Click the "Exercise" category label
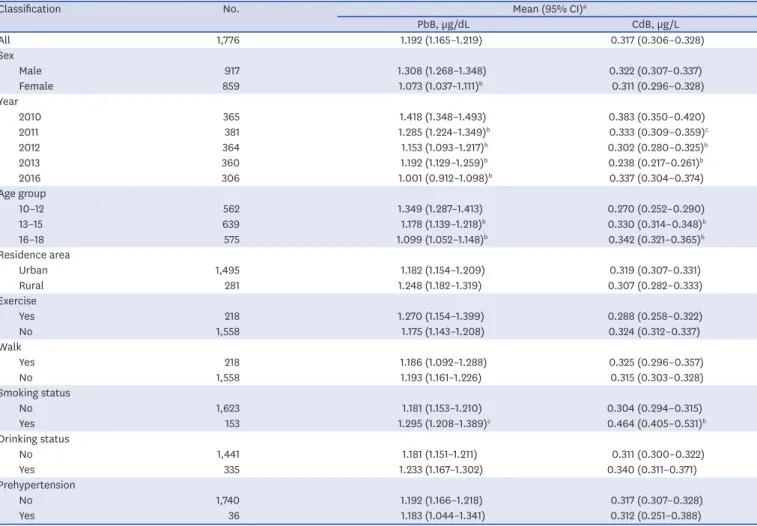This screenshot has height=526, width=757. [x=18, y=301]
